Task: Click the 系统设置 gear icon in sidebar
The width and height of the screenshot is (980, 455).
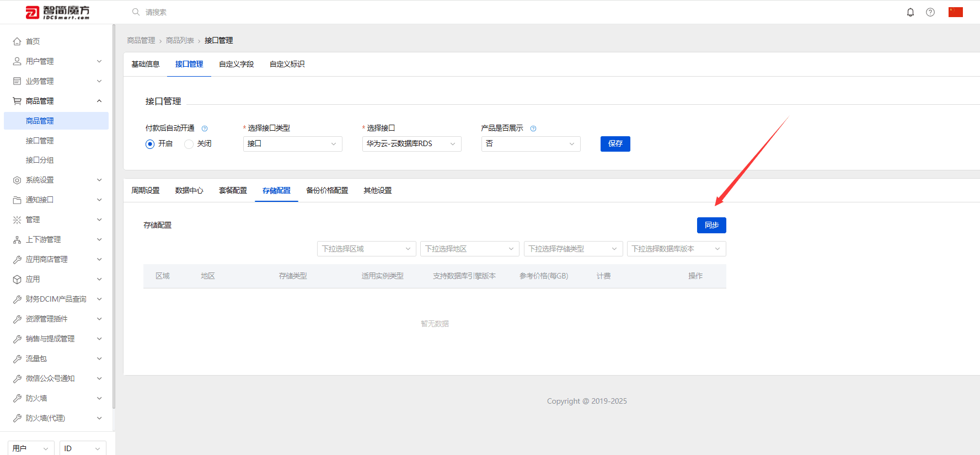Action: point(17,180)
